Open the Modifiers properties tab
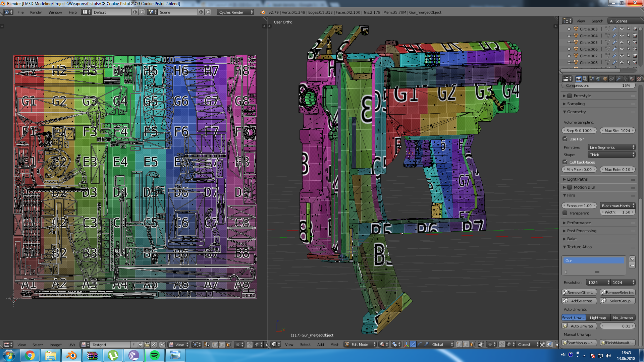This screenshot has width=644, height=362. pos(619,79)
